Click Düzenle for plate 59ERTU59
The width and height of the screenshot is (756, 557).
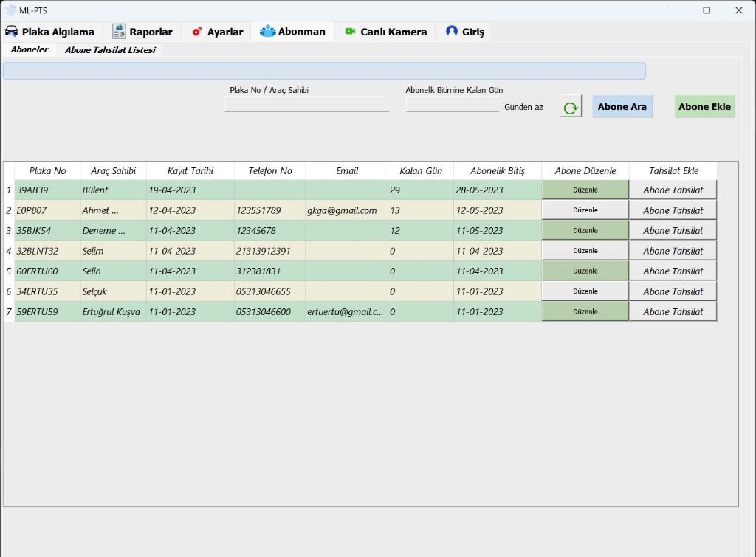point(585,311)
